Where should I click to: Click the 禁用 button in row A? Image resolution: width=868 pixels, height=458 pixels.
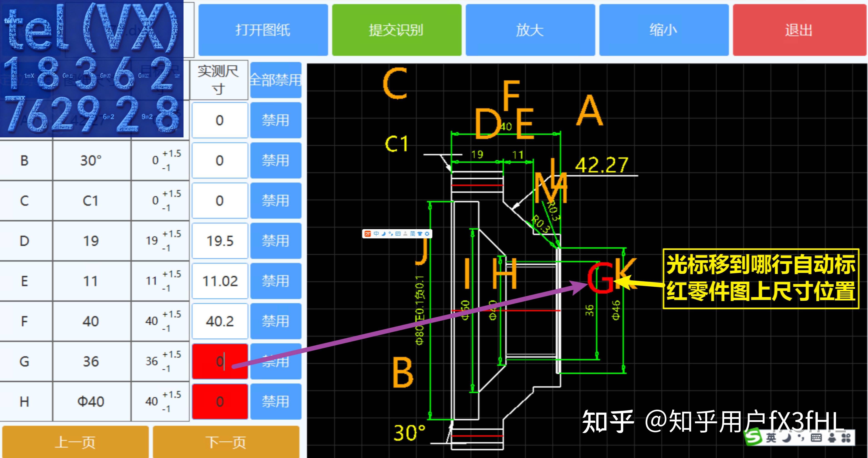(276, 120)
